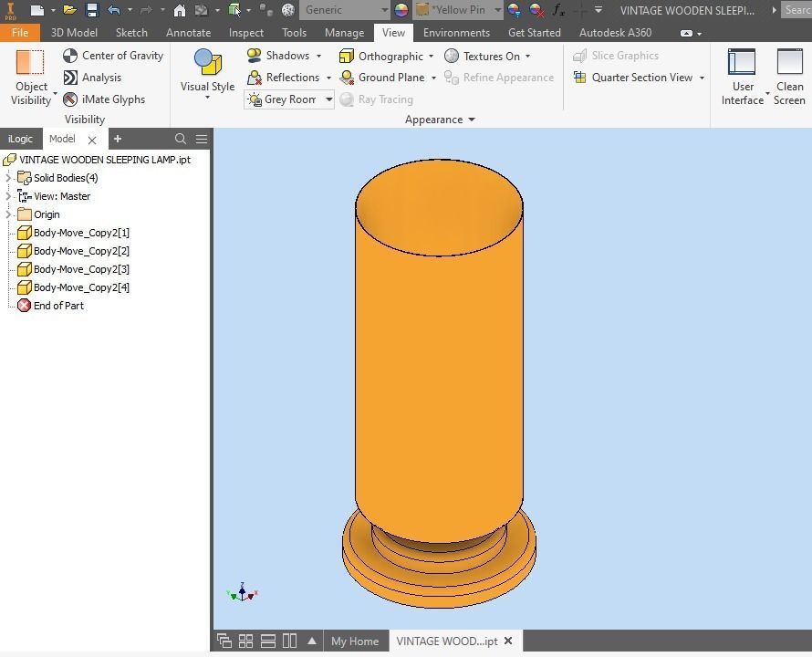Click the Open folder icon
This screenshot has height=657, width=812.
pos(69,10)
